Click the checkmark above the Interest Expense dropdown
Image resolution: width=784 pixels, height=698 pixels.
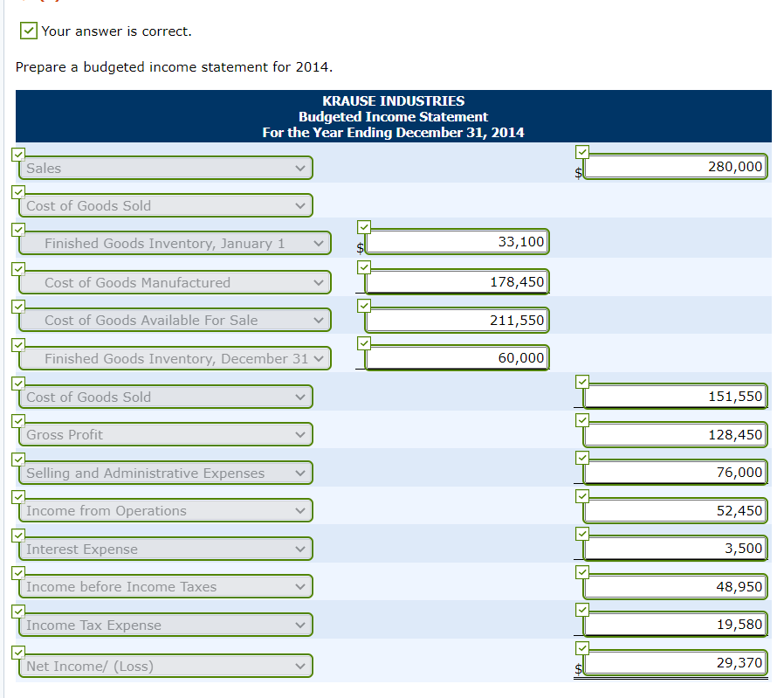click(x=18, y=536)
